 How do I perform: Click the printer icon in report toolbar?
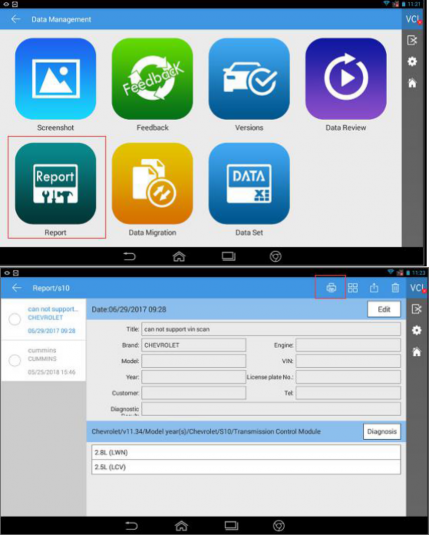331,288
